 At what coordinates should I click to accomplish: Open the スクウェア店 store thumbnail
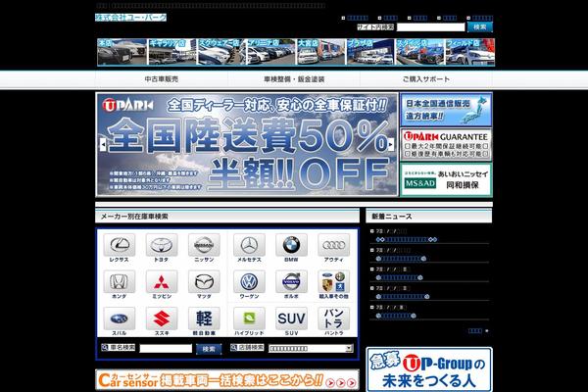click(x=221, y=52)
